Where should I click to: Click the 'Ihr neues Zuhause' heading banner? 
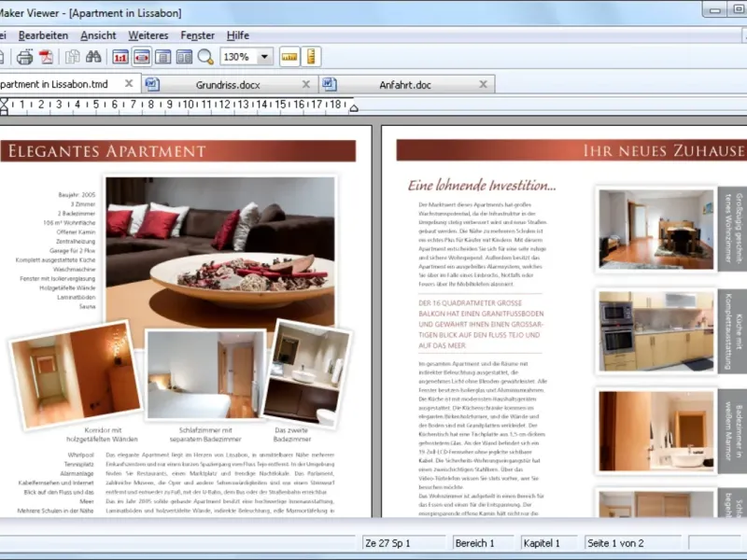pos(571,150)
